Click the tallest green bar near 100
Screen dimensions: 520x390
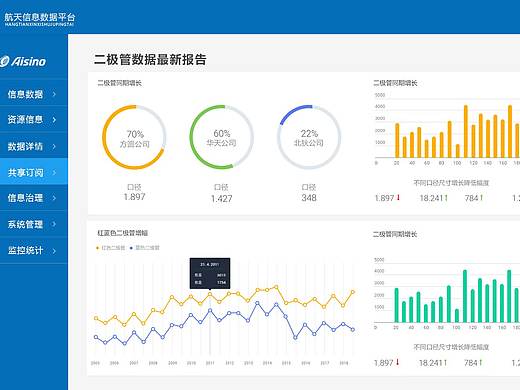(x=465, y=296)
